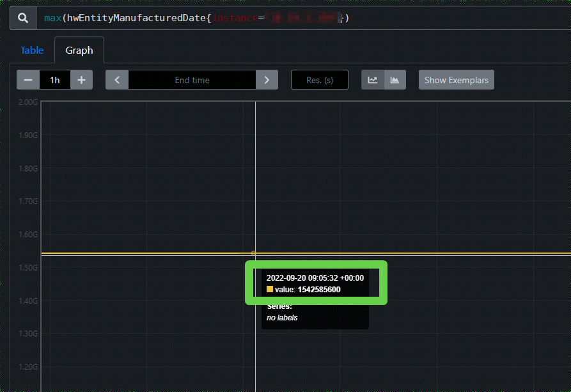Viewport: 571px width, 392px height.
Task: Click the End time picker
Action: click(x=192, y=79)
